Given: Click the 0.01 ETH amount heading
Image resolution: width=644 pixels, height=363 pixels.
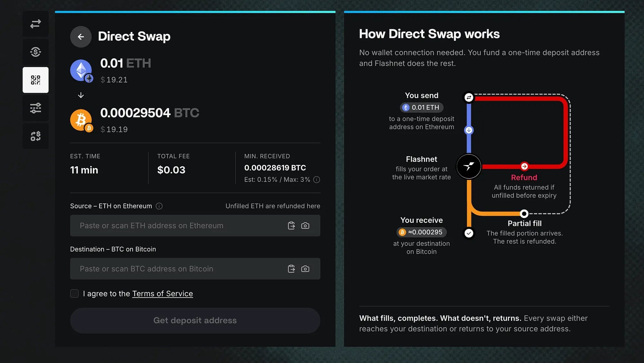Looking at the screenshot, I should coord(126,63).
